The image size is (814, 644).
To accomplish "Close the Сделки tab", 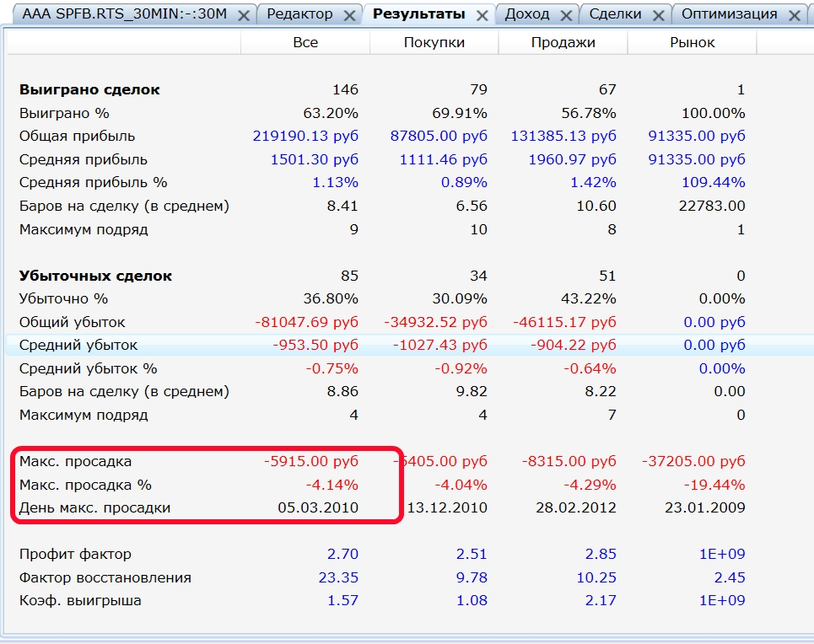I will [658, 15].
